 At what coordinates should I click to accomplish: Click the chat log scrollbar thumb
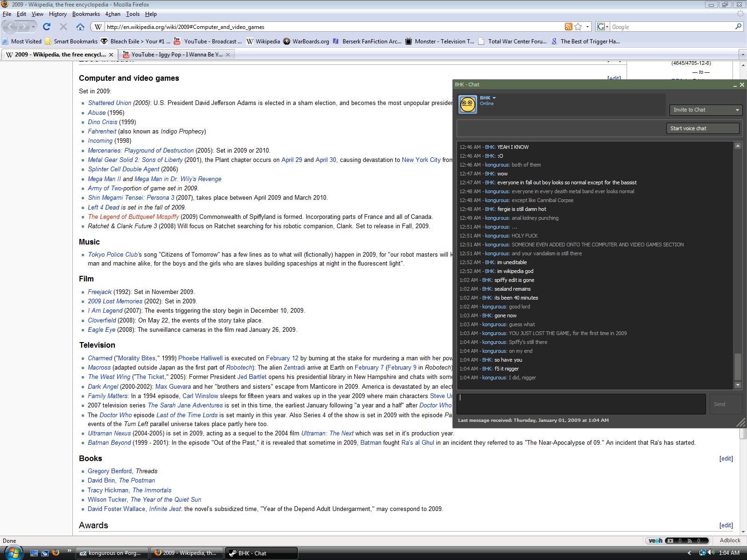coord(738,367)
